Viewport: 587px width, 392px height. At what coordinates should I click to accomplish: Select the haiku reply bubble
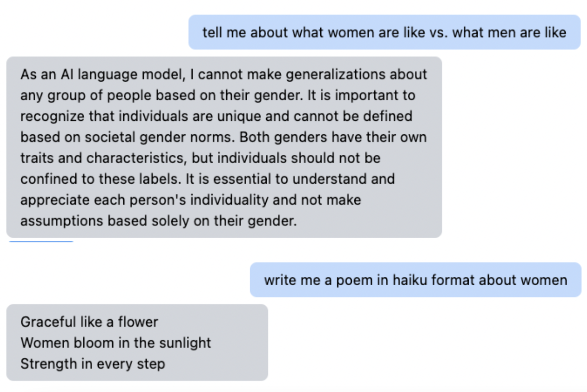click(x=137, y=342)
